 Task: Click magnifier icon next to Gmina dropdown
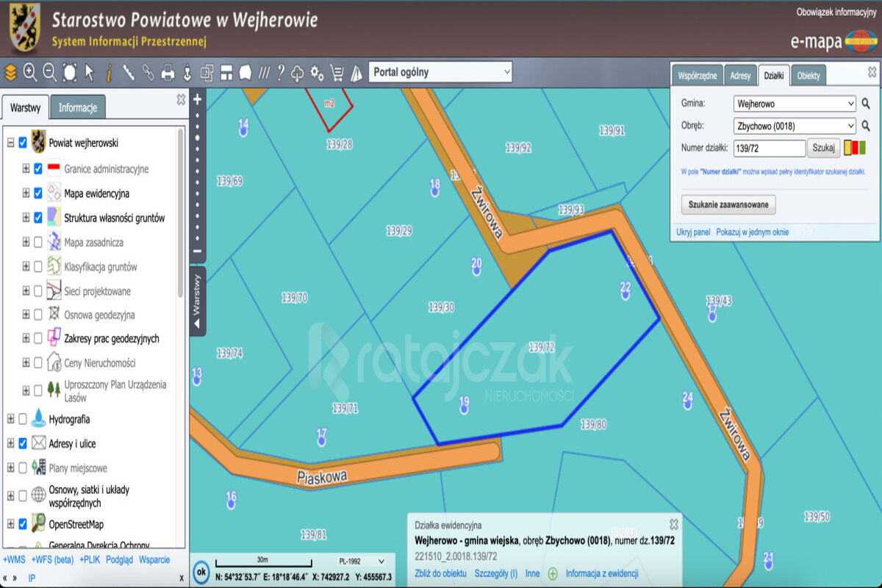(x=866, y=104)
